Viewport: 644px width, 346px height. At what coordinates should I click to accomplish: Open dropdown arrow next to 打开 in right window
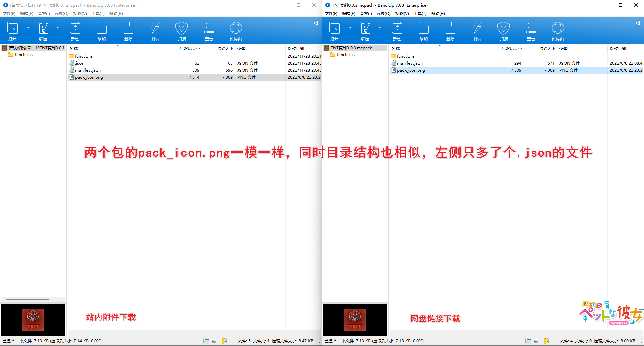(350, 28)
